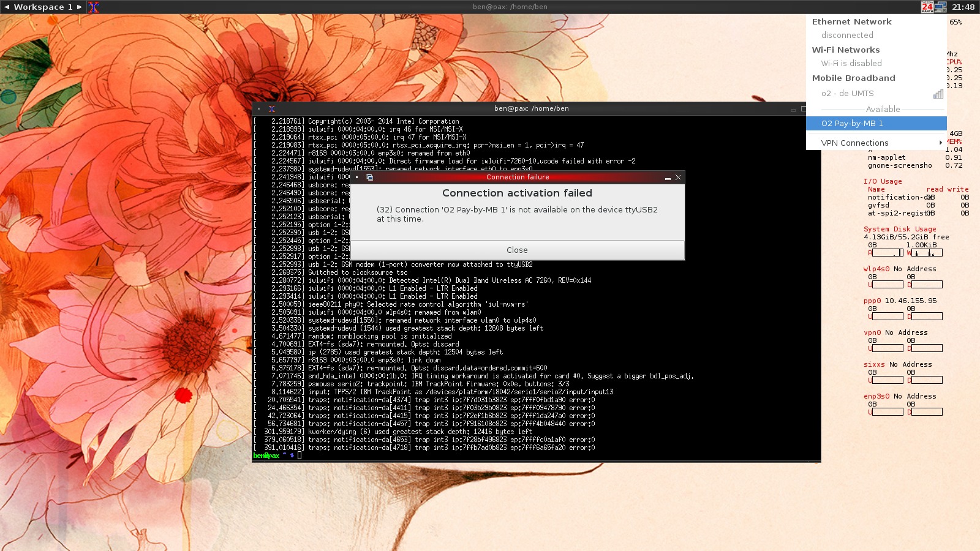This screenshot has height=551, width=980.
Task: Click the Connection failure title bar text
Action: (518, 177)
